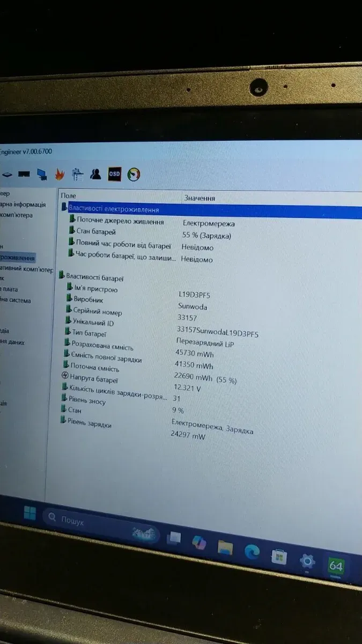Open the Windows Start menu
Viewport: 362px width, 644px height.
30,514
